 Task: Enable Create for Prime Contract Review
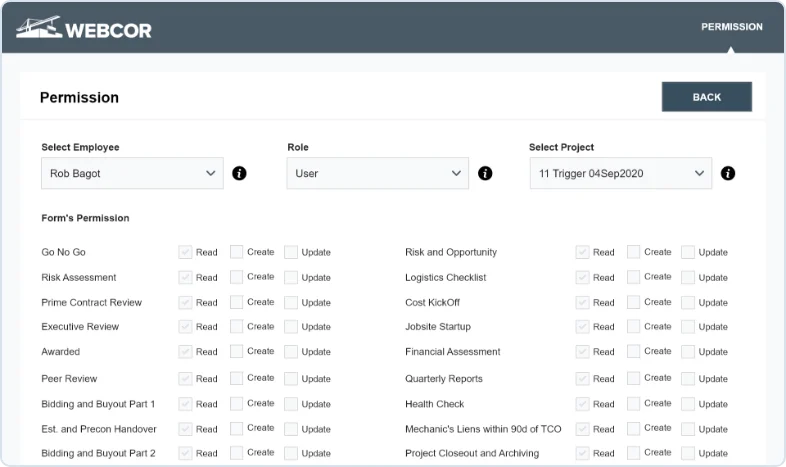click(x=237, y=302)
